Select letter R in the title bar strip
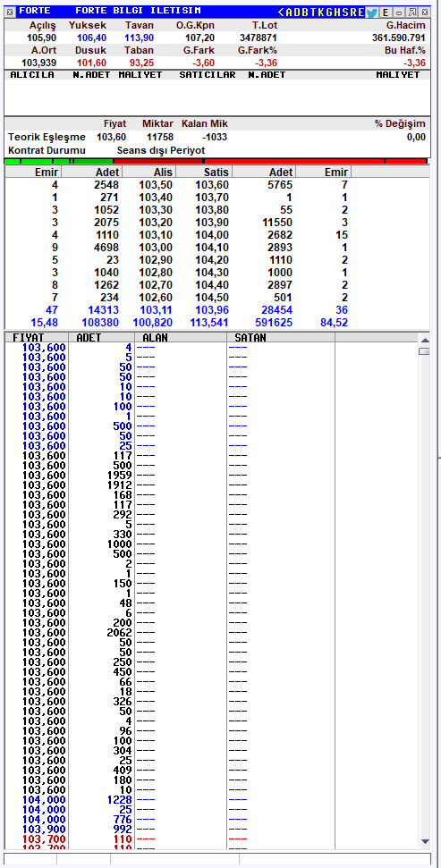This screenshot has width=441, height=868. [353, 12]
